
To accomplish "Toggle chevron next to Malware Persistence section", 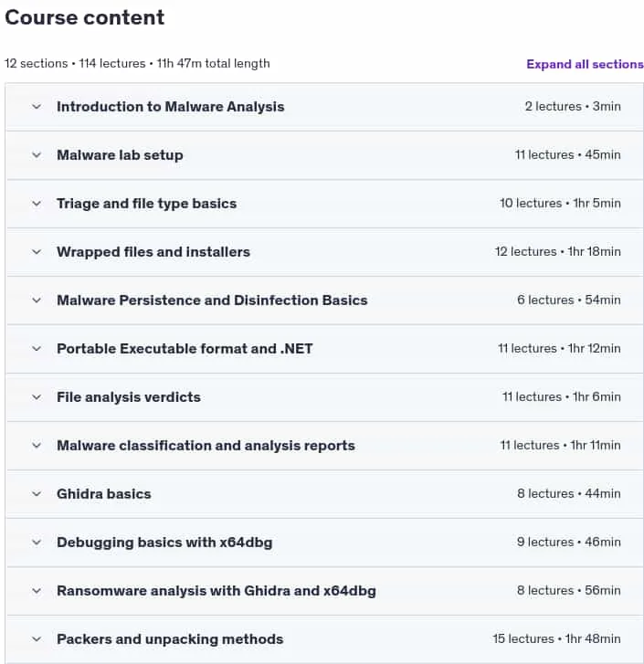I will 37,300.
